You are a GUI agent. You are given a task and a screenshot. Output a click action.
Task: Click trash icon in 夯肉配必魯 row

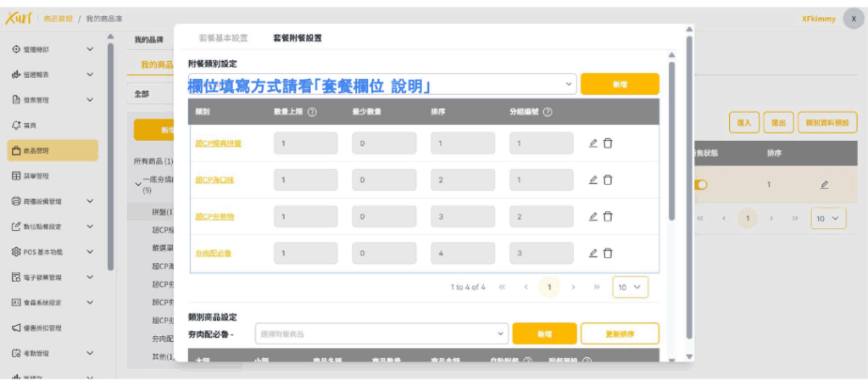coord(608,253)
